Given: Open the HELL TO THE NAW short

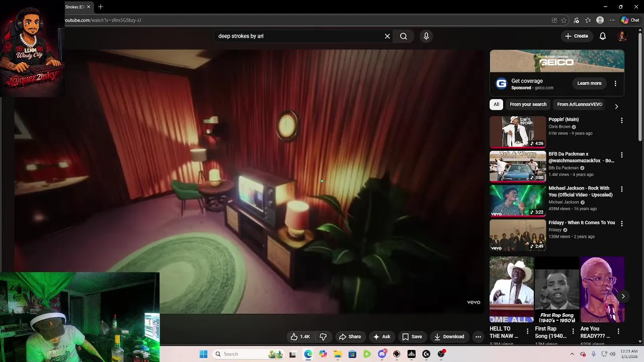Looking at the screenshot, I should (x=512, y=290).
